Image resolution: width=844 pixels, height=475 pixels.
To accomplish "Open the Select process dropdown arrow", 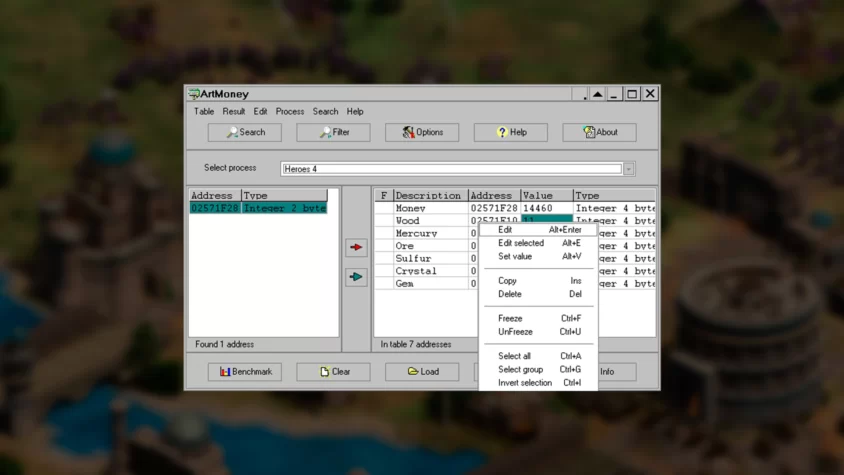I will [628, 169].
